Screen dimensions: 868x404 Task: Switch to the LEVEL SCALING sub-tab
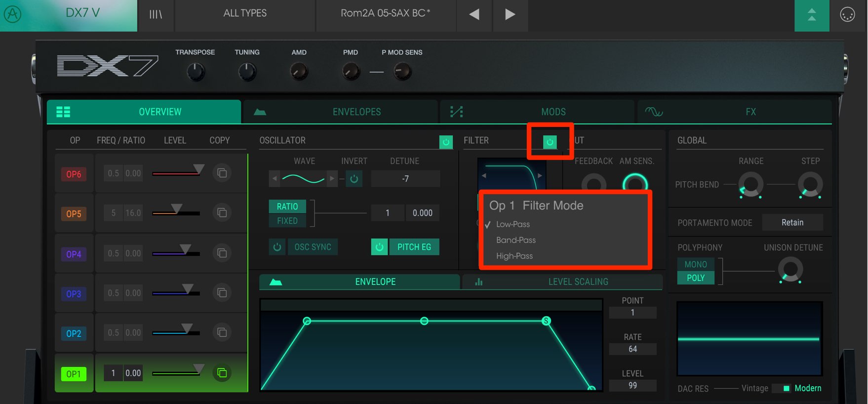[562, 282]
